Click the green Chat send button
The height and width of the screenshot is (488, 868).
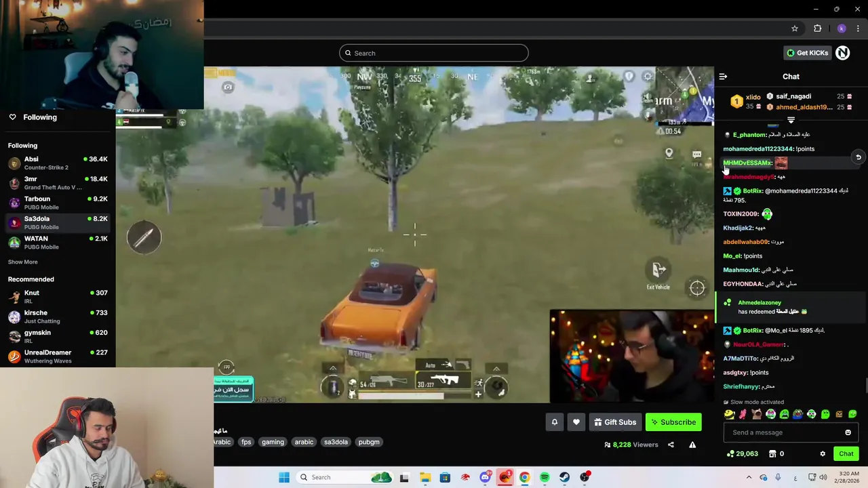(x=846, y=454)
